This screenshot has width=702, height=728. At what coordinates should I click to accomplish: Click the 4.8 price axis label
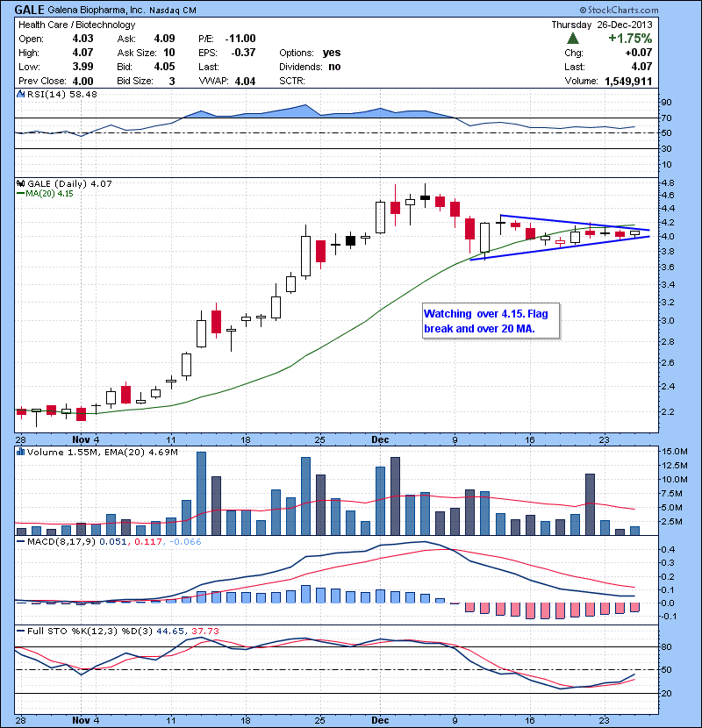click(668, 183)
